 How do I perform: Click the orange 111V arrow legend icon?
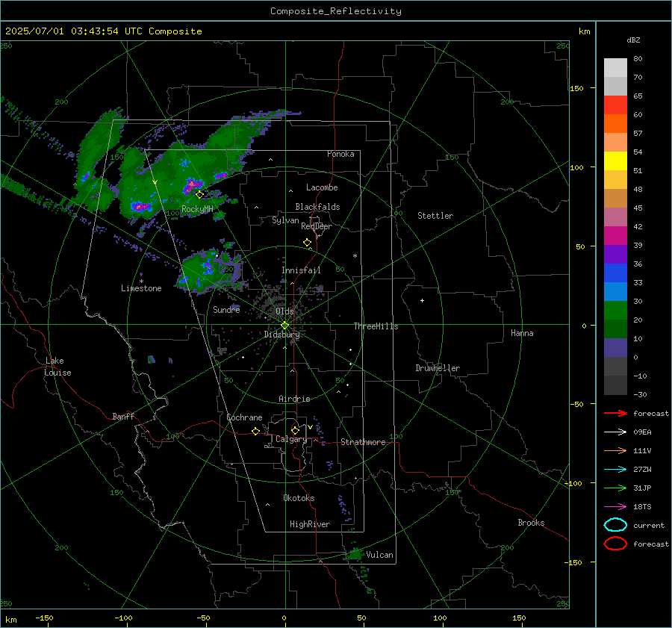pos(615,450)
